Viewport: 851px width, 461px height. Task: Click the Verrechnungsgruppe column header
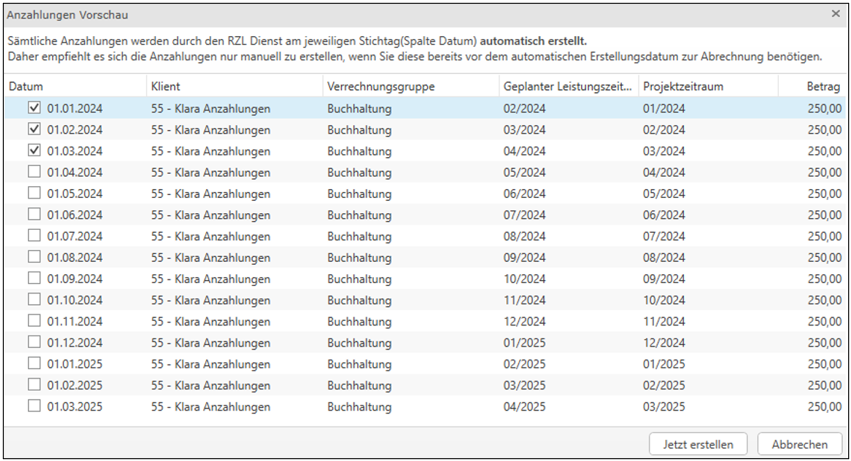(x=380, y=87)
